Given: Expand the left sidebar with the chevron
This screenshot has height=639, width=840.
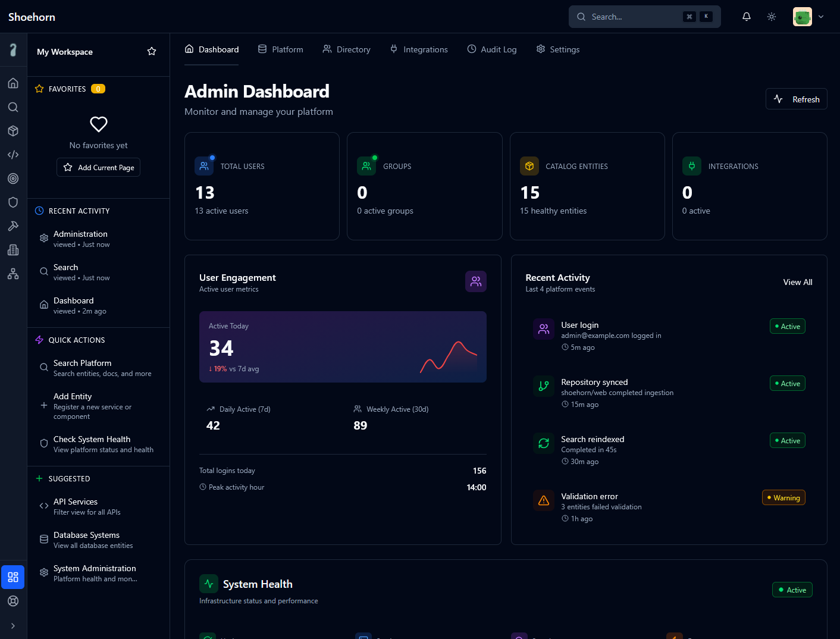Looking at the screenshot, I should pyautogui.click(x=13, y=626).
